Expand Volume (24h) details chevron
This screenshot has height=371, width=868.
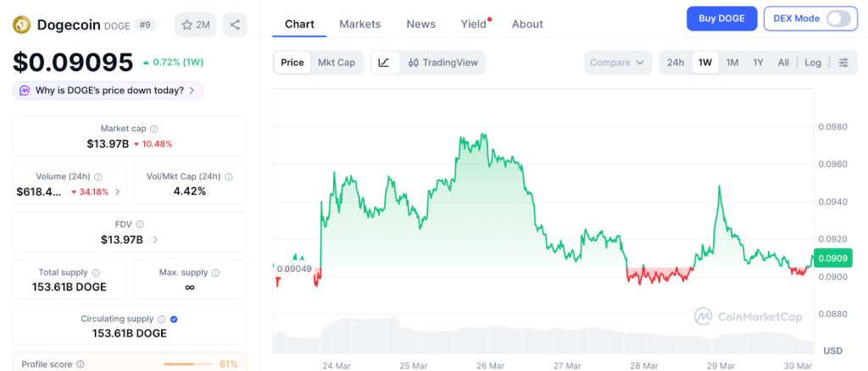pyautogui.click(x=117, y=192)
